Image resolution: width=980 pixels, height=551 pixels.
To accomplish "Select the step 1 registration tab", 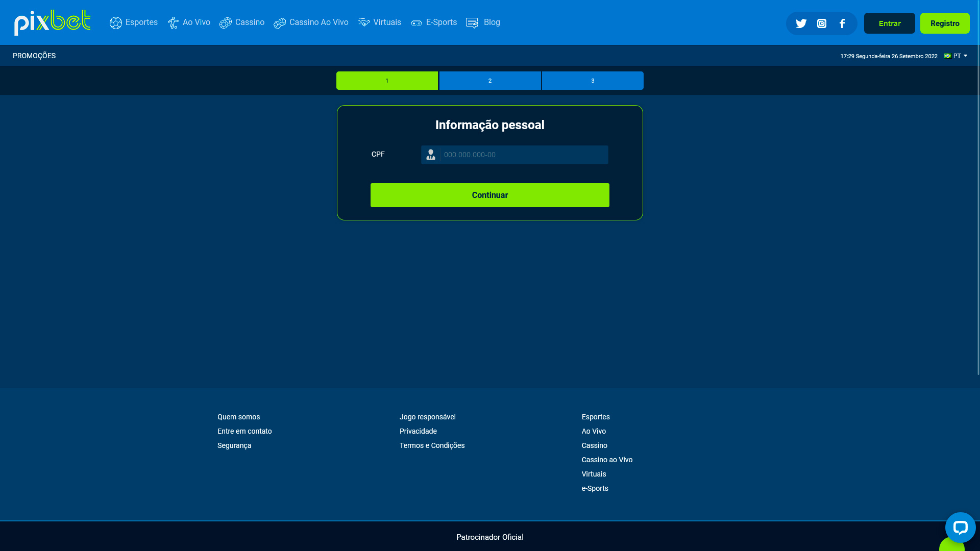I will pos(387,80).
